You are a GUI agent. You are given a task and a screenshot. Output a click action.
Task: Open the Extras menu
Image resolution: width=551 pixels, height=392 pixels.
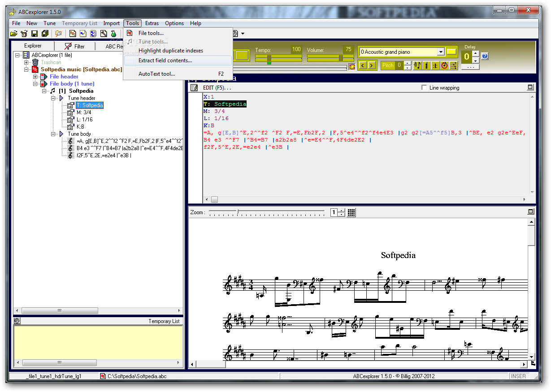click(x=152, y=23)
